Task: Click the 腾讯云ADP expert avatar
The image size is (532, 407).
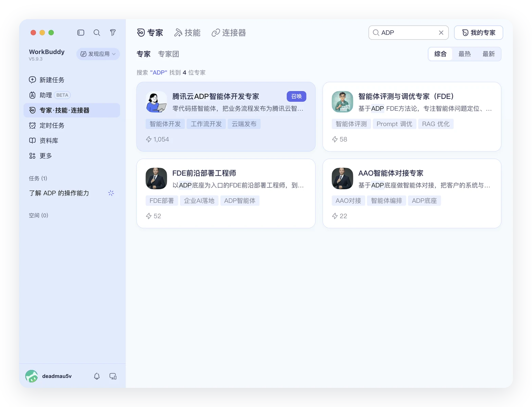Action: tap(156, 102)
